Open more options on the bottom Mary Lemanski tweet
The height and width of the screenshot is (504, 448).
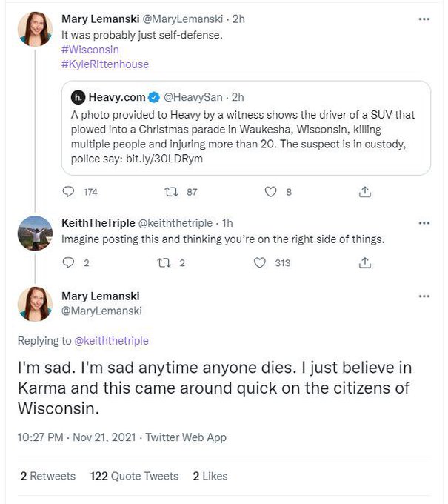[x=424, y=296]
